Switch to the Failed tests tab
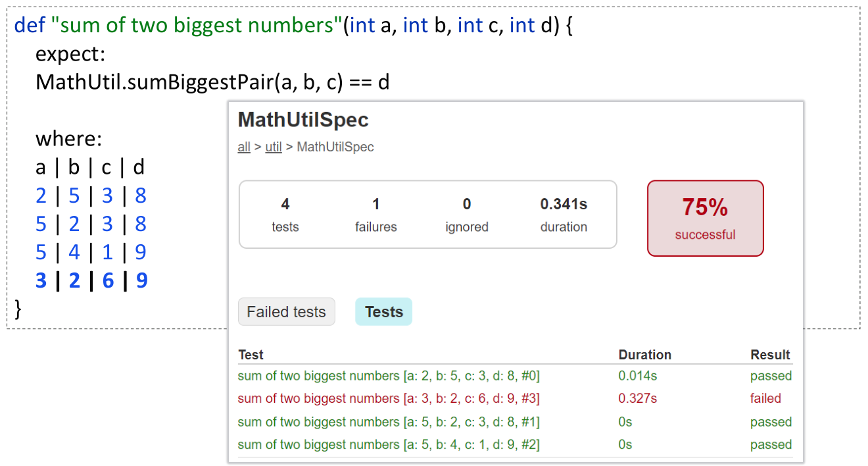This screenshot has width=868, height=466. (x=286, y=312)
